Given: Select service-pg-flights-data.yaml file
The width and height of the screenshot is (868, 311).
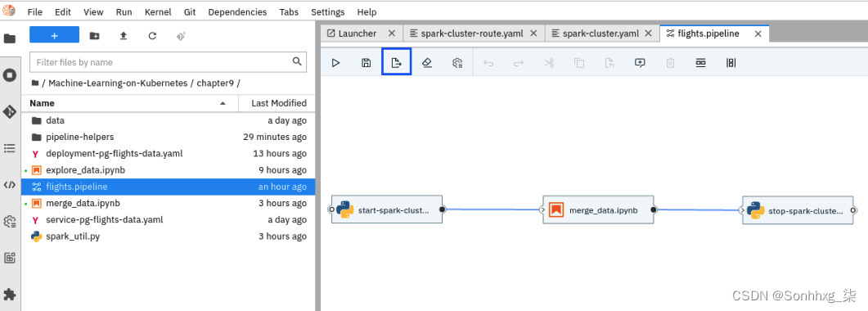Looking at the screenshot, I should click(x=169, y=219).
